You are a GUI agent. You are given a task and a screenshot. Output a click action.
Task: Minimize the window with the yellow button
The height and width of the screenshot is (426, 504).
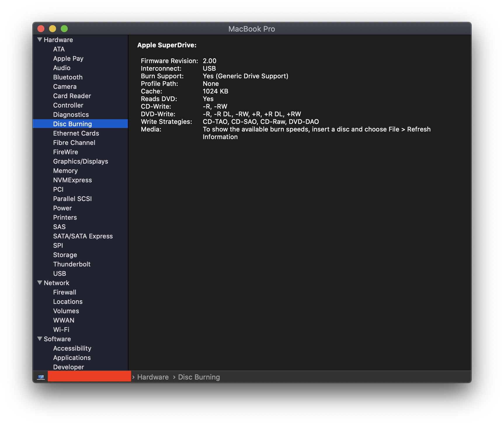[53, 29]
